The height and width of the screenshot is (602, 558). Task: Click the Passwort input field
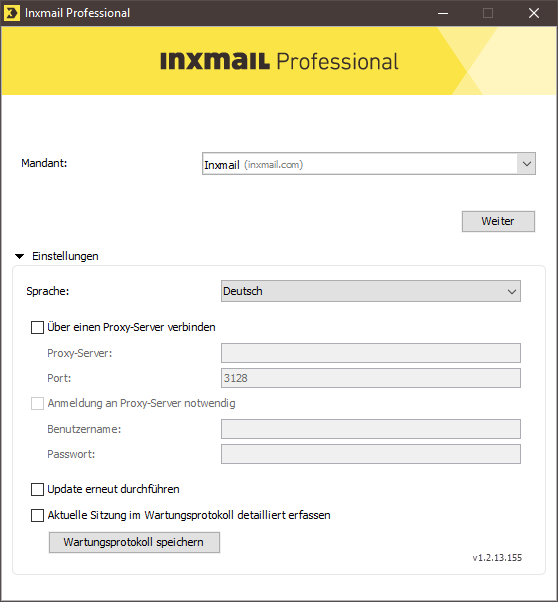[x=371, y=454]
